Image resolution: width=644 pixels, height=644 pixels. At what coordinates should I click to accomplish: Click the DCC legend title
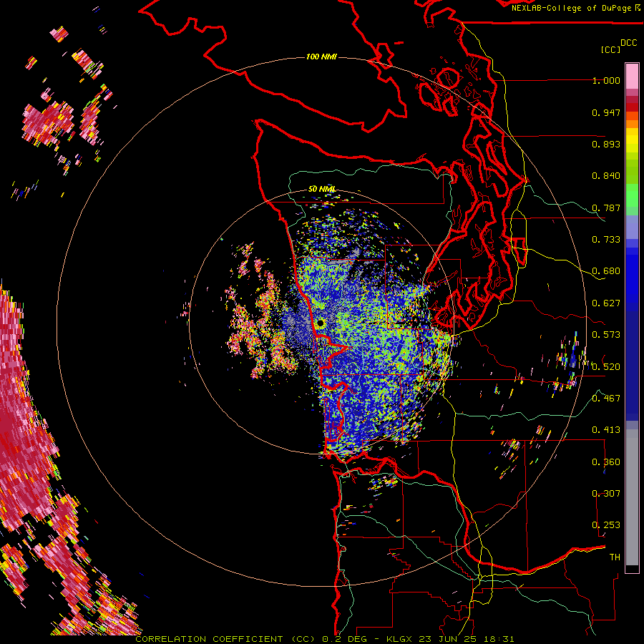click(x=628, y=43)
